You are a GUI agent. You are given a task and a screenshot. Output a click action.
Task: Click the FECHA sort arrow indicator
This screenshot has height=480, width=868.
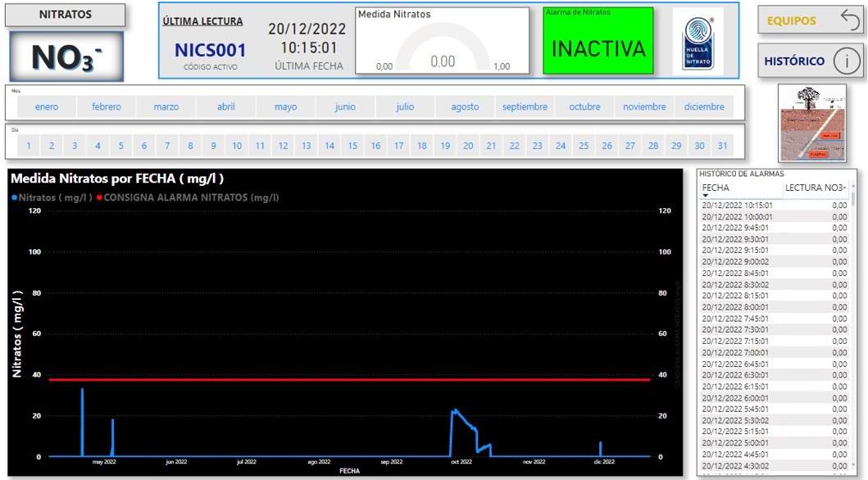[x=705, y=195]
